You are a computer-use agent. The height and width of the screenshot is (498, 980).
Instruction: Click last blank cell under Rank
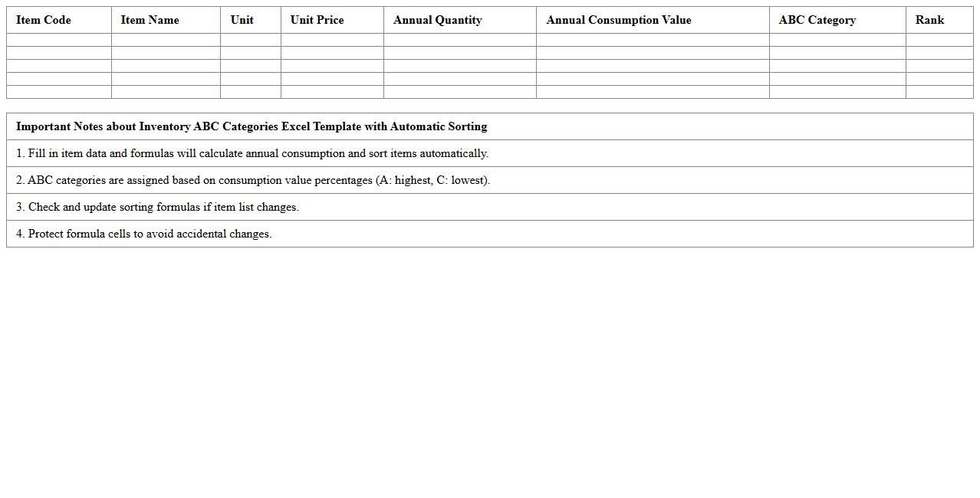(939, 92)
